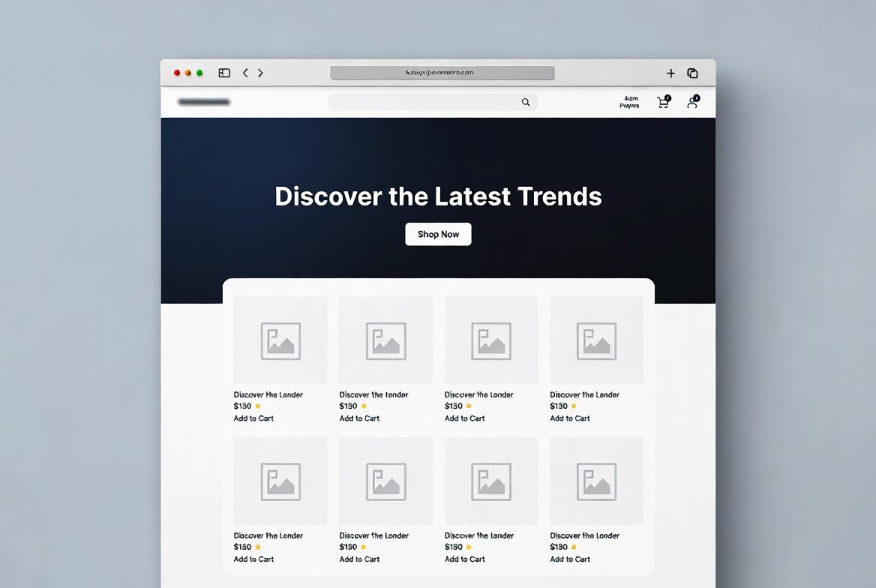
Task: Open the first product image in top row
Action: click(280, 340)
